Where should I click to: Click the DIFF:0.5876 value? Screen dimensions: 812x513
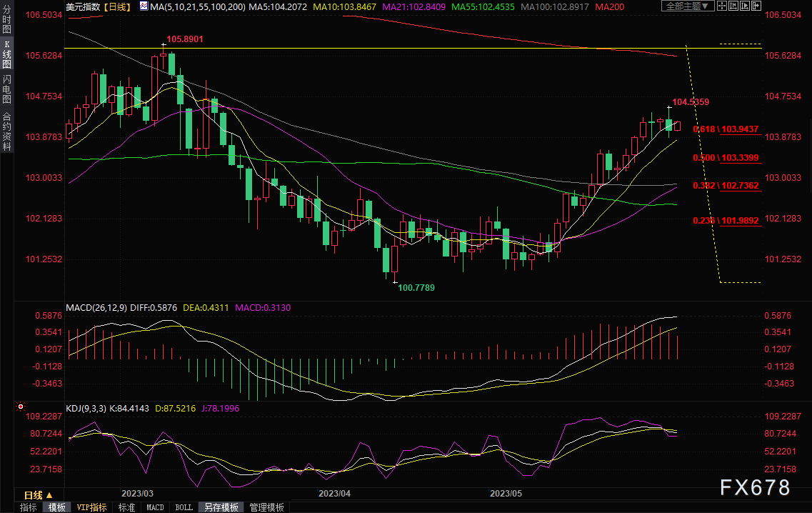[x=154, y=307]
